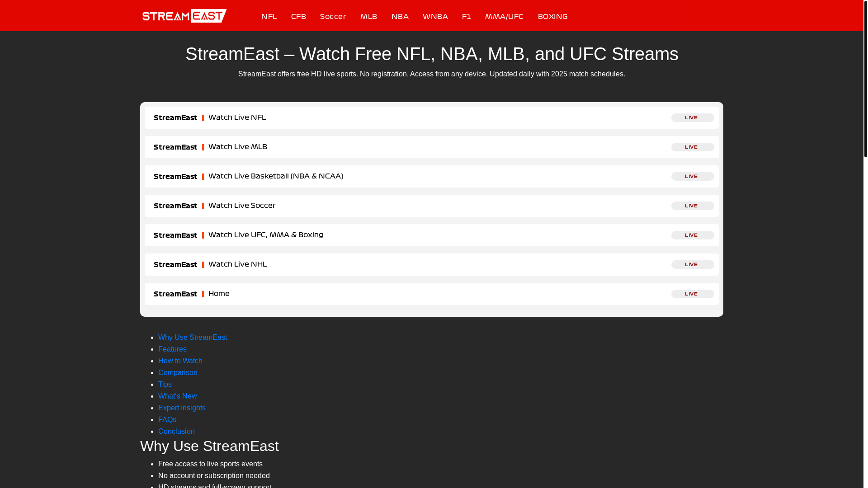Click the main page title heading
The image size is (868, 488).
tap(432, 54)
